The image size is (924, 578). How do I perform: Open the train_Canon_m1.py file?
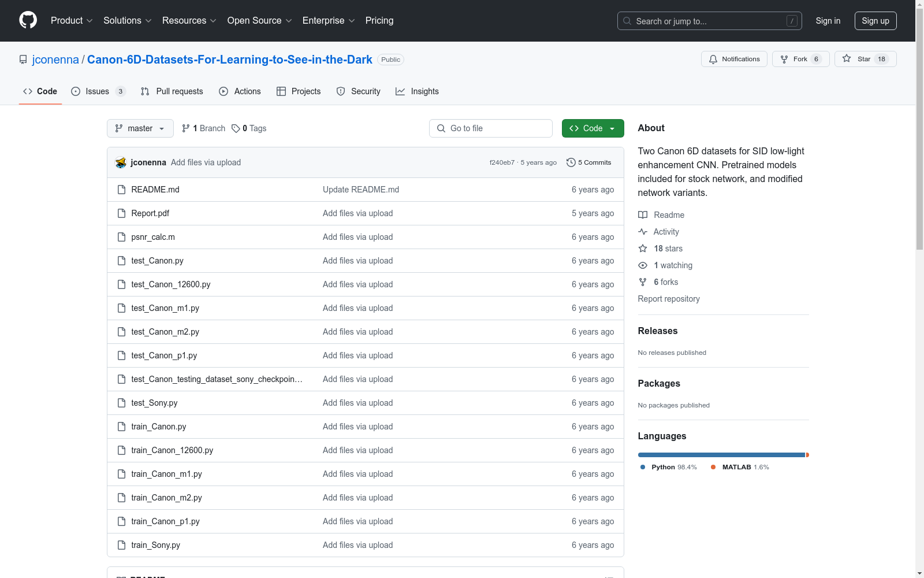coord(167,474)
